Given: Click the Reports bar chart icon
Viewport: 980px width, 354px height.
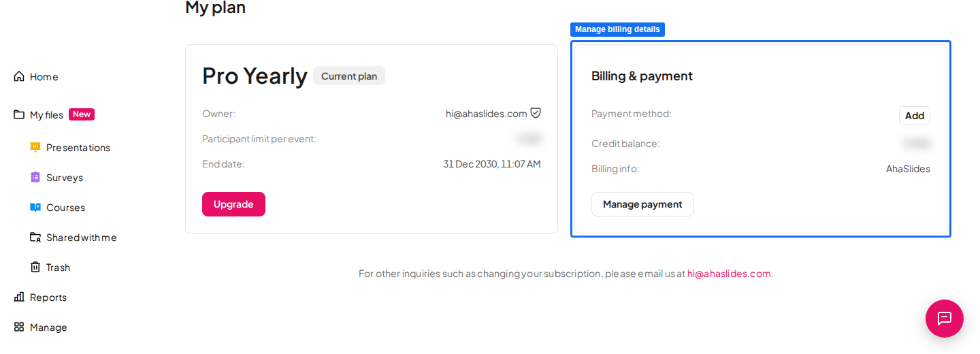Looking at the screenshot, I should (19, 297).
